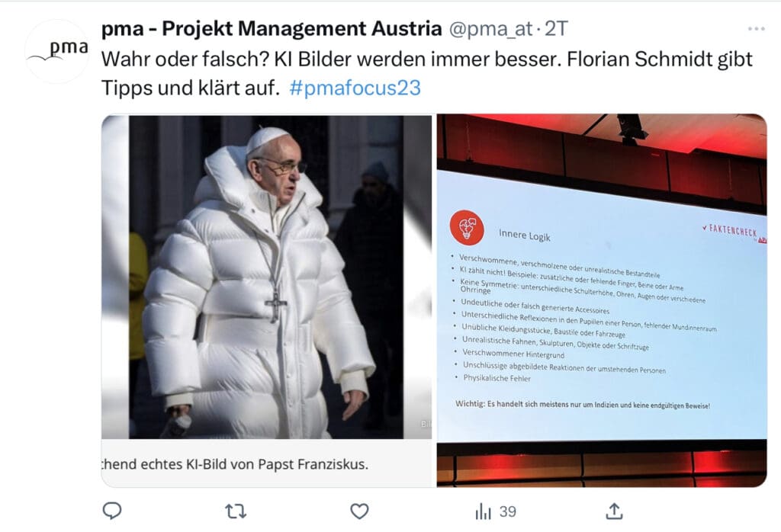Screen dimensions: 781x532
Task: Repost this tweet with retweet icon
Action: point(236,511)
